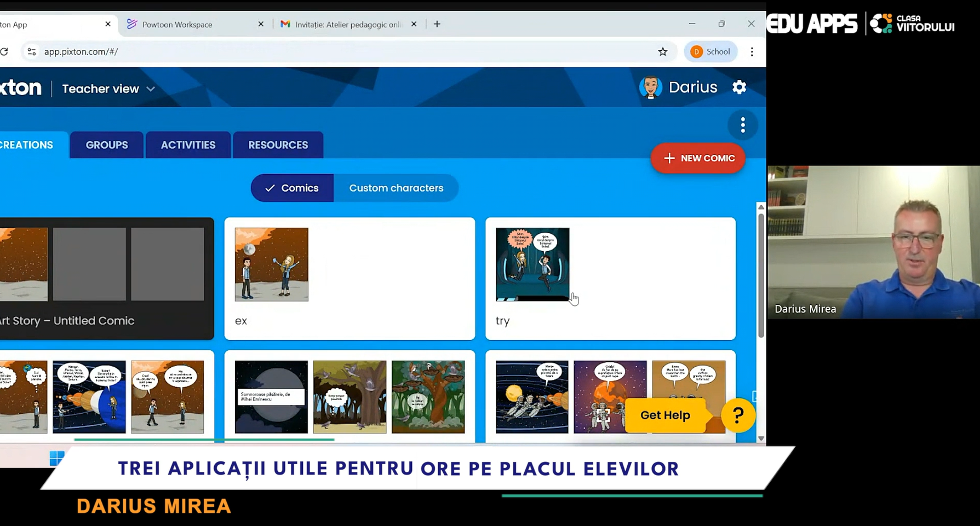Screen dimensions: 980x526
Task: Open the astronauts in space comic thumbnail
Action: 532,397
